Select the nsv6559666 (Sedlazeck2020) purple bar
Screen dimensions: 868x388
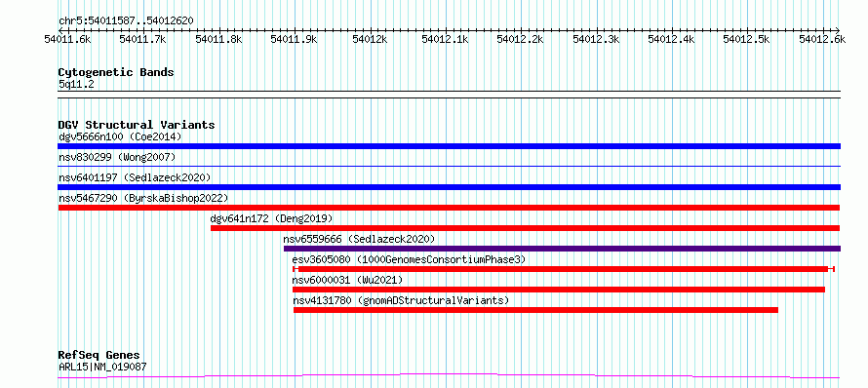(x=563, y=249)
